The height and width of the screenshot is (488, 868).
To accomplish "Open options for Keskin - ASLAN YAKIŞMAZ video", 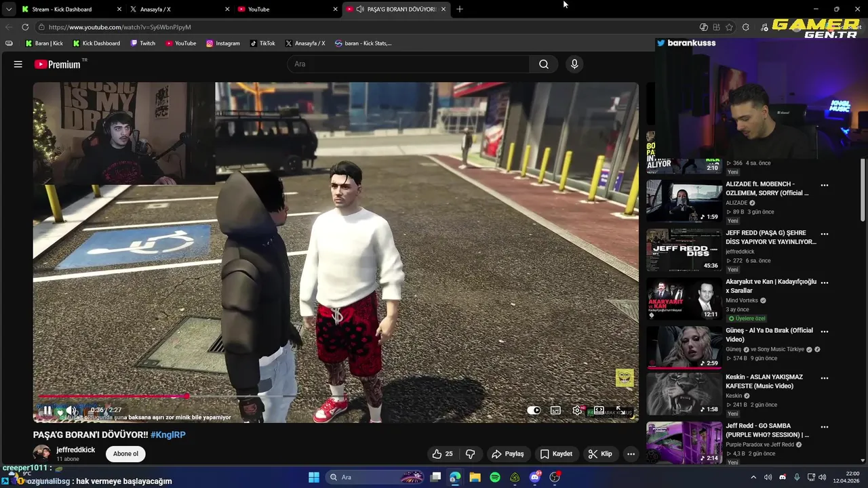I will click(825, 378).
